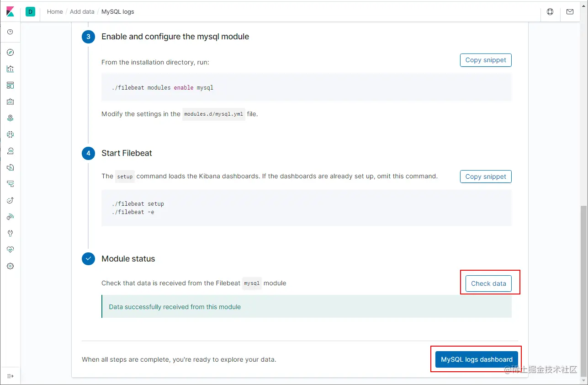The image size is (588, 385).
Task: Open the Visualize chart icon
Action: click(11, 69)
